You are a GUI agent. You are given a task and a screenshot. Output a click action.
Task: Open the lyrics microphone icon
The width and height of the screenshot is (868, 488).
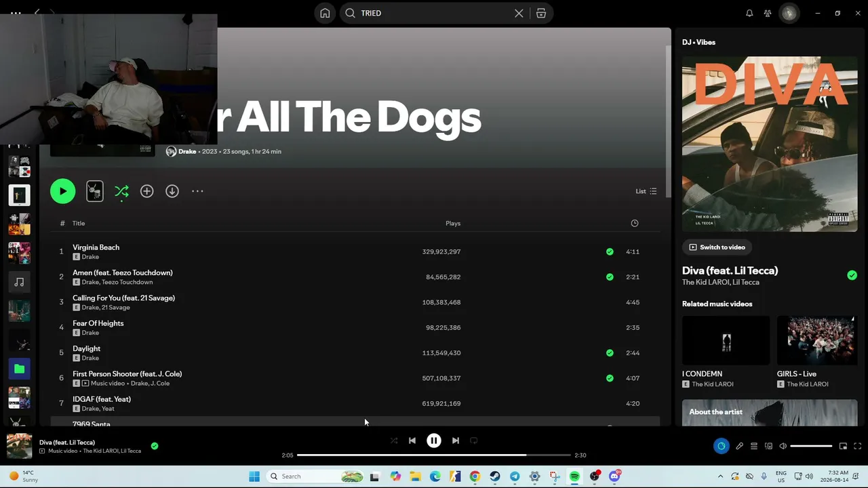tap(739, 446)
